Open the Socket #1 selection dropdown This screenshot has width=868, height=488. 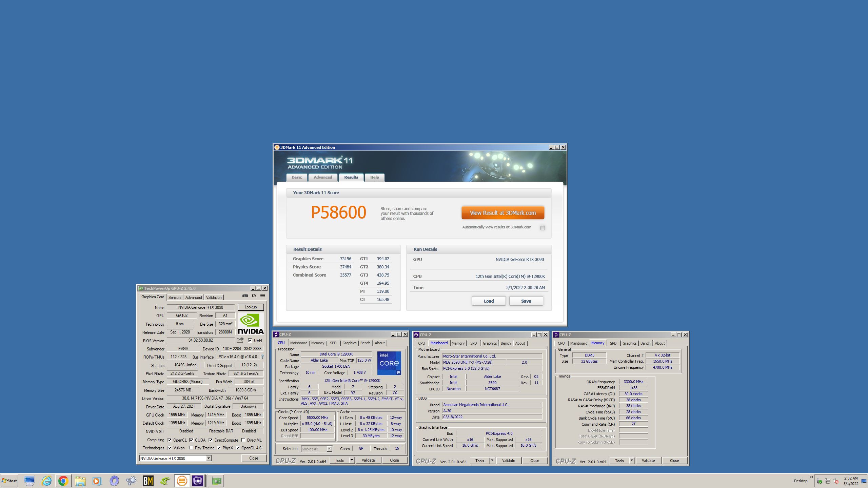329,449
